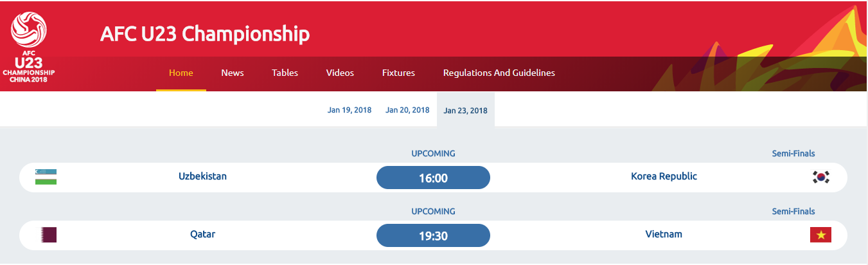
Task: Click the AFC U23 Championship title
Action: point(205,33)
